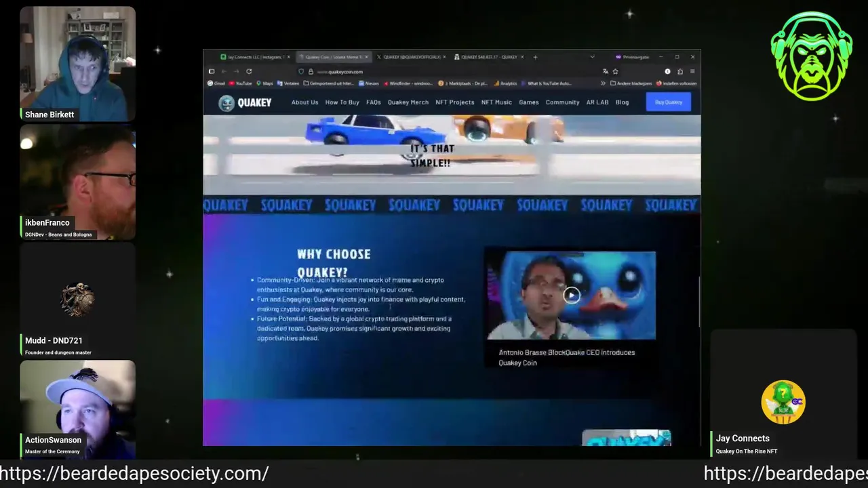The width and height of the screenshot is (868, 488).
Task: Click the green Bearded Ape headphones logo
Action: [x=811, y=56]
